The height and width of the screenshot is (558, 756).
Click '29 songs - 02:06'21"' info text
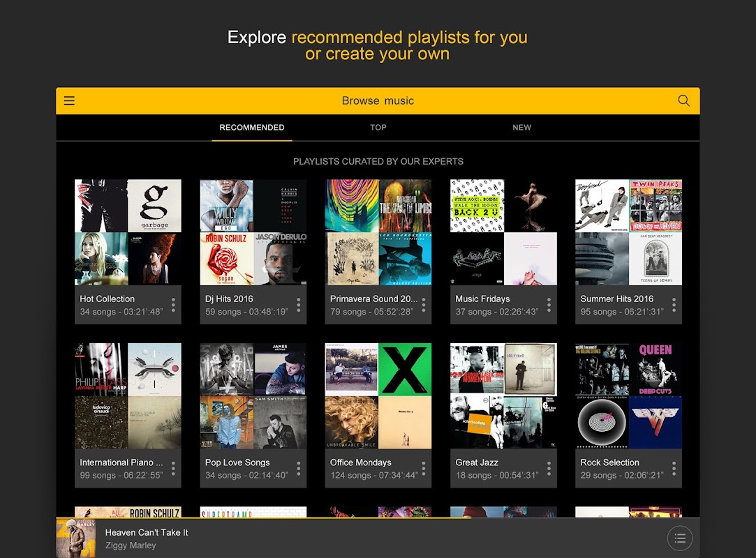pos(621,475)
